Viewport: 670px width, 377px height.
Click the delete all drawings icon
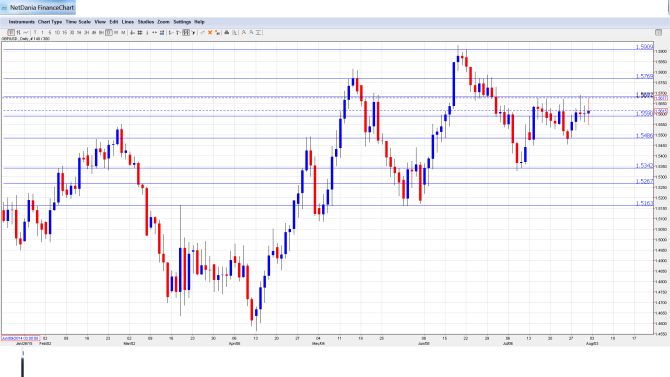pos(217,32)
